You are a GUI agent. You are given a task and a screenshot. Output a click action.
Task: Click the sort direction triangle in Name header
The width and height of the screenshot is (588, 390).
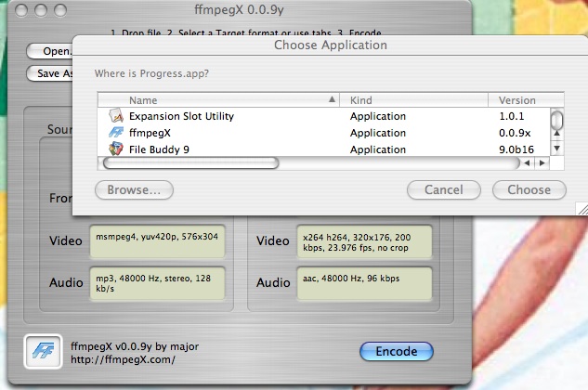tap(332, 99)
